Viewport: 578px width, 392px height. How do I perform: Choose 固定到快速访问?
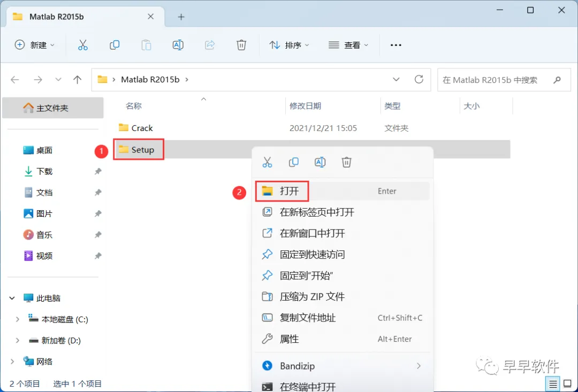coord(343,255)
